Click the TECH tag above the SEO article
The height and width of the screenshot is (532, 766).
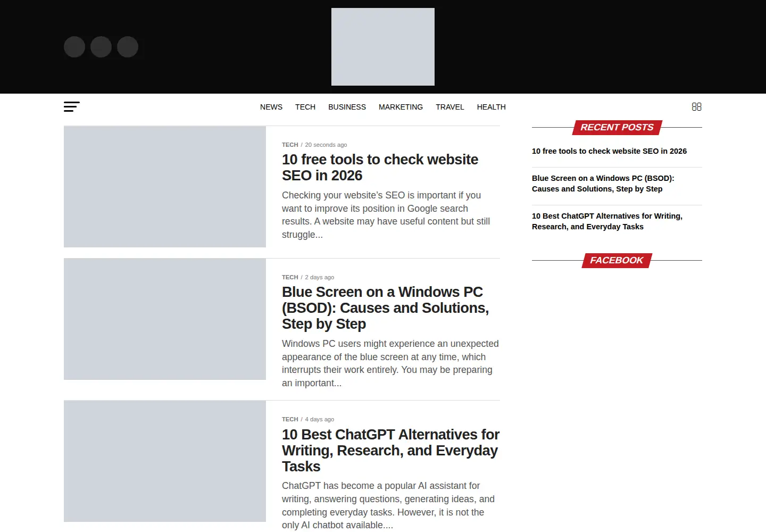pyautogui.click(x=290, y=145)
